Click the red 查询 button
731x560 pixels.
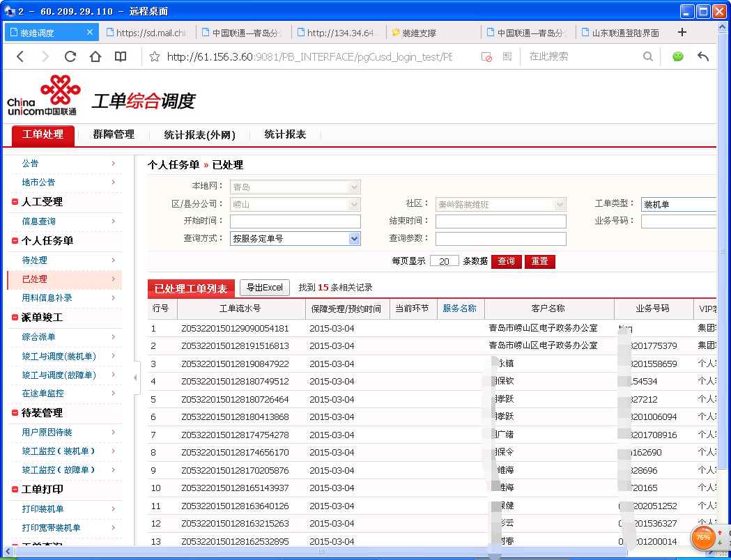[x=507, y=261]
